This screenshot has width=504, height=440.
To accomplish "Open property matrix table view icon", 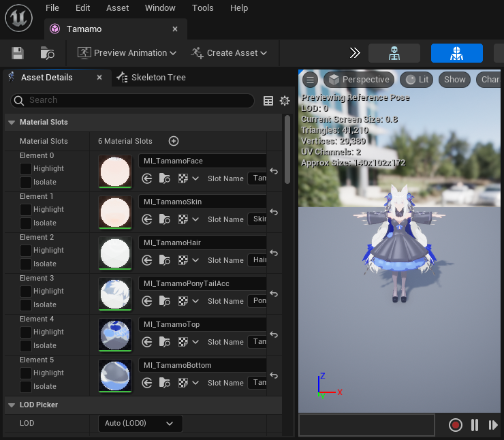I will pyautogui.click(x=268, y=101).
